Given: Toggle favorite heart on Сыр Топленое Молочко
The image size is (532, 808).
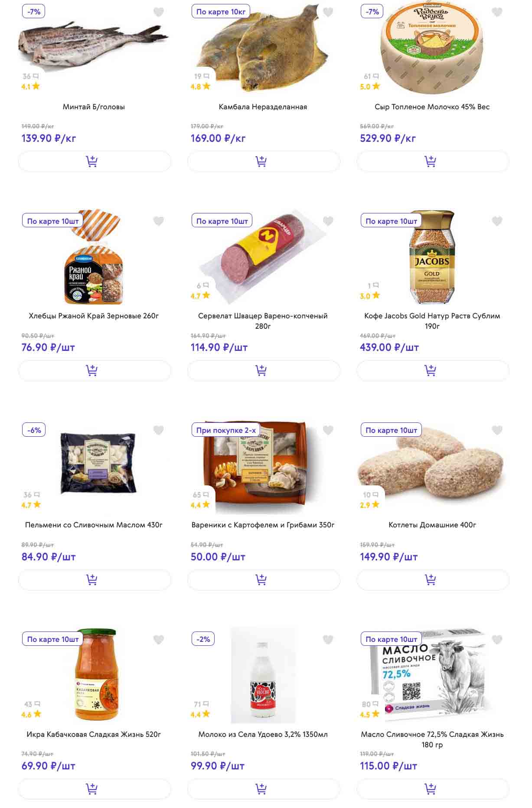Looking at the screenshot, I should tap(497, 12).
